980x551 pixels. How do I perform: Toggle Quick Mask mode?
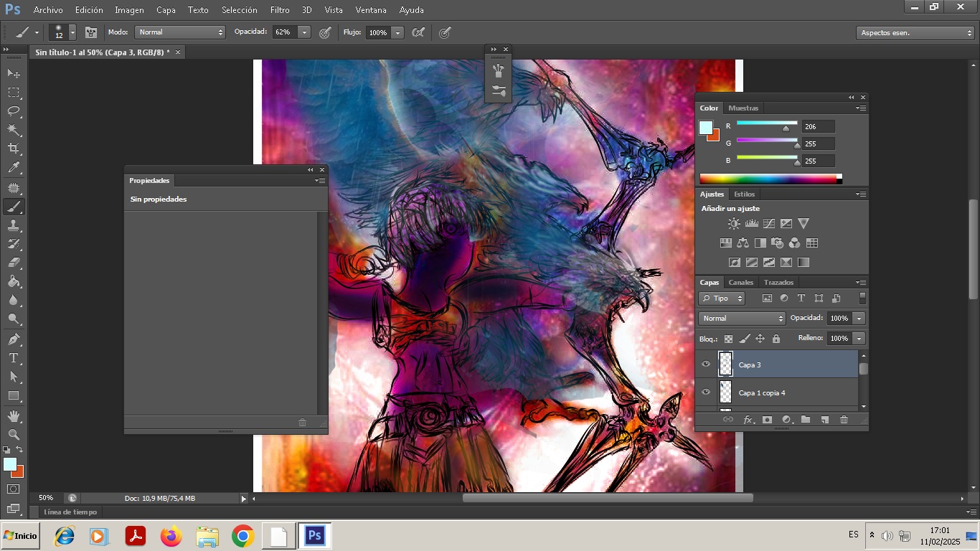click(x=14, y=489)
